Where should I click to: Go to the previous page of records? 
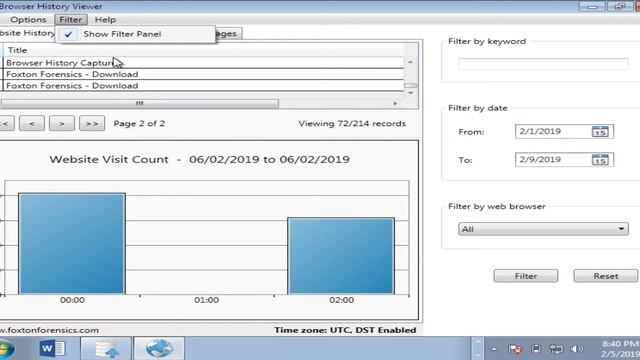click(x=32, y=123)
